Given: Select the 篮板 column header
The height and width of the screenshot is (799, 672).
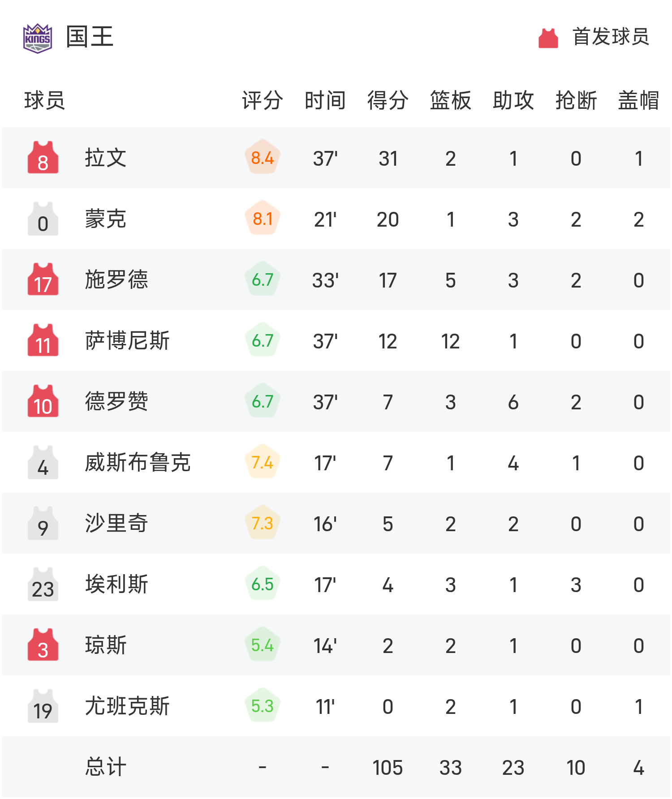Looking at the screenshot, I should tap(451, 100).
